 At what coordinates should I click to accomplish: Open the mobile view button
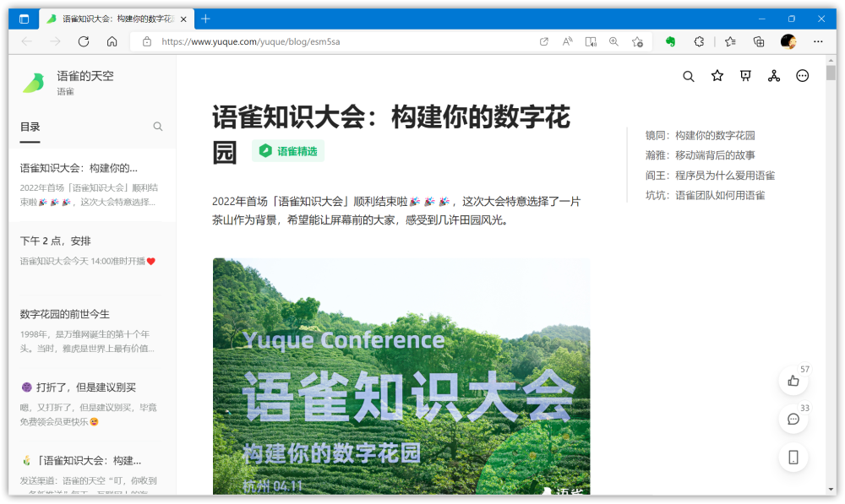(x=793, y=458)
